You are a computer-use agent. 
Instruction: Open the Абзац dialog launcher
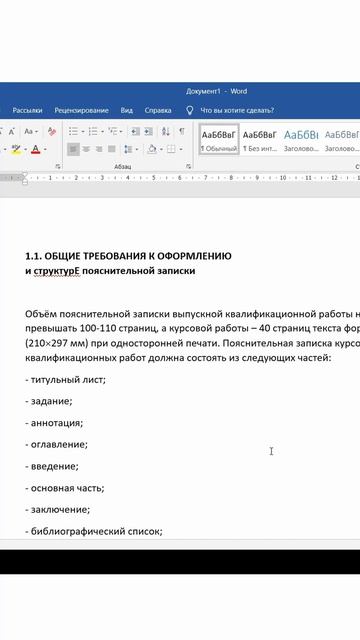(189, 166)
